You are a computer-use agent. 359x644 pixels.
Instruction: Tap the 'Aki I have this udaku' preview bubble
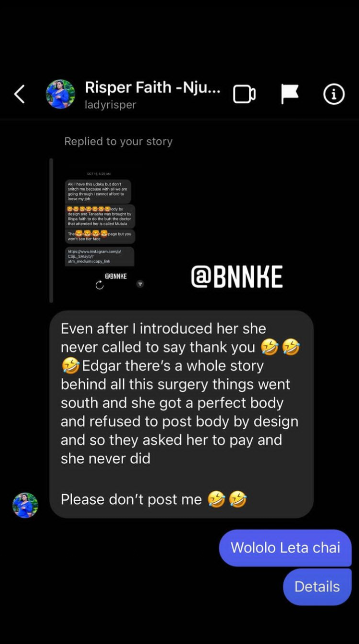pos(98,191)
